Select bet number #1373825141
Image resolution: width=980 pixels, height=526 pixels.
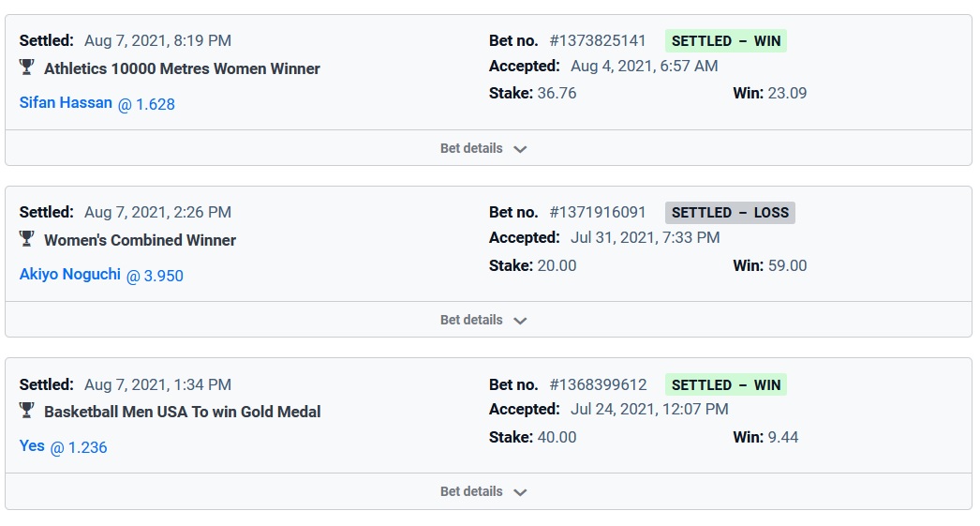coord(597,41)
